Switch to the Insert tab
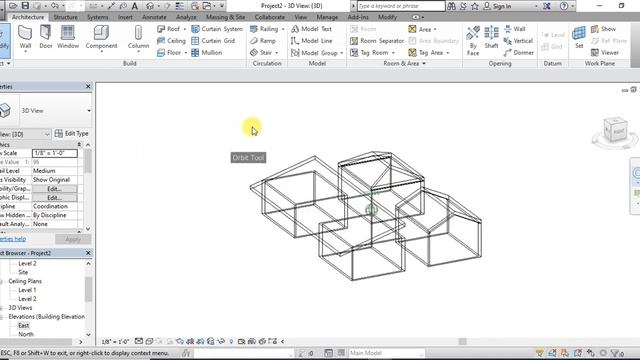 coord(125,17)
